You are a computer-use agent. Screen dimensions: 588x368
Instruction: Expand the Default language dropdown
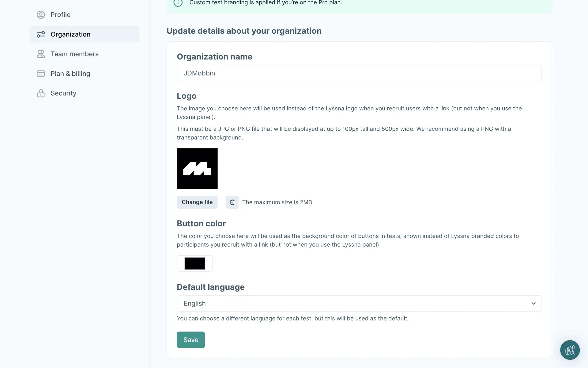[x=359, y=303]
